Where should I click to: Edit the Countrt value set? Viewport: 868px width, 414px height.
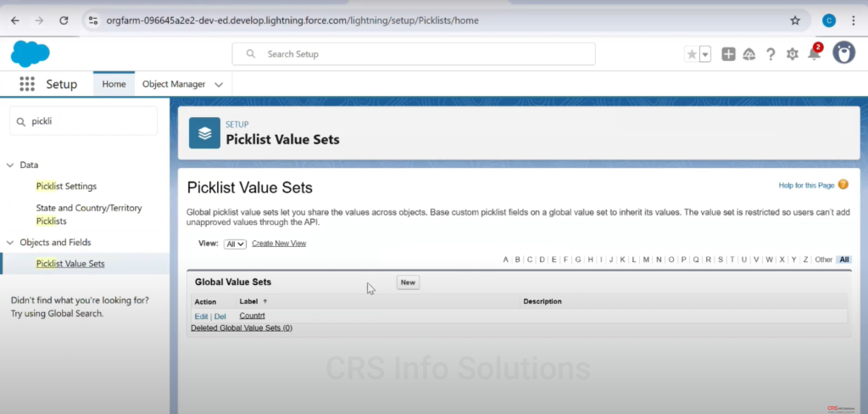(201, 316)
